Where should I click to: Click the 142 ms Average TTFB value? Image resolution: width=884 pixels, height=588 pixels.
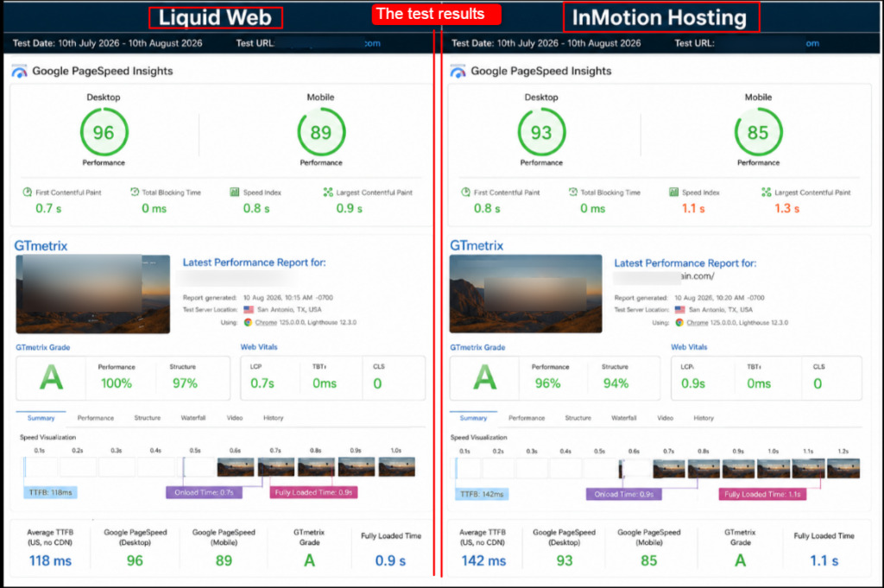tap(483, 561)
